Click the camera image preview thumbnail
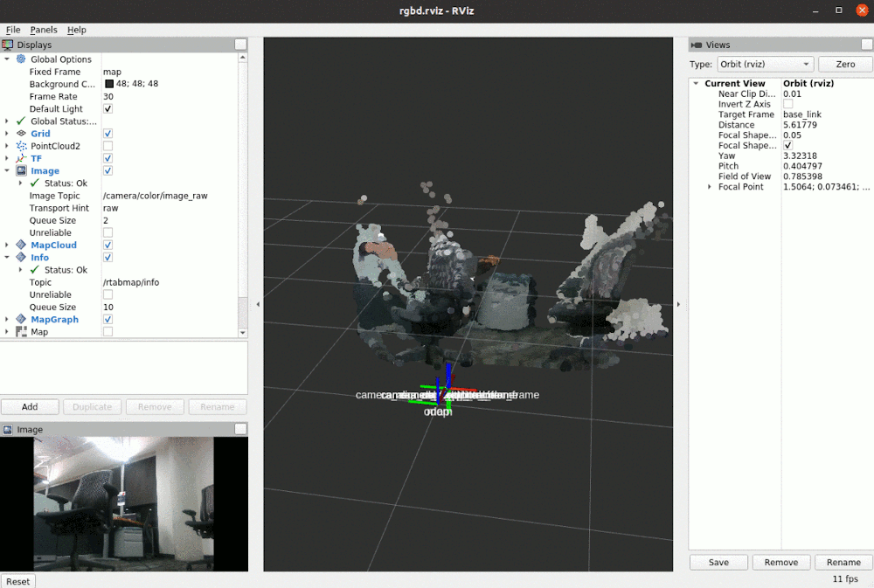 pyautogui.click(x=124, y=503)
